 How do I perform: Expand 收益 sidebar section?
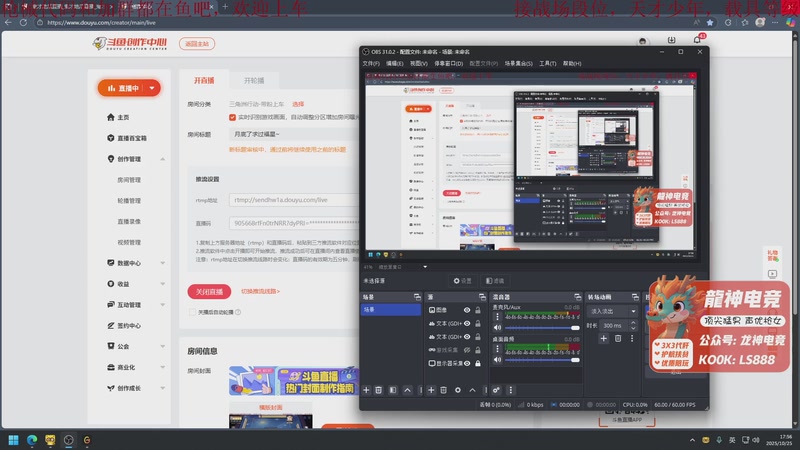163,284
